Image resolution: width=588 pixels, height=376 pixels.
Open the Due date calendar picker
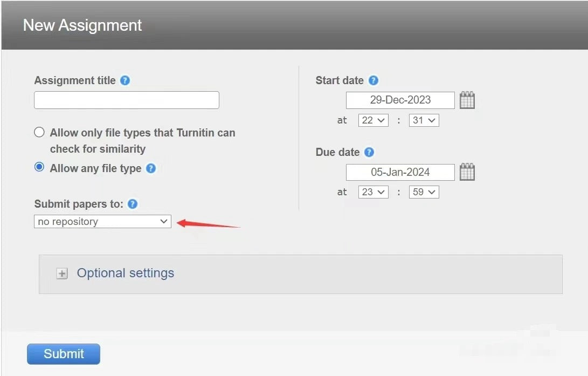467,172
